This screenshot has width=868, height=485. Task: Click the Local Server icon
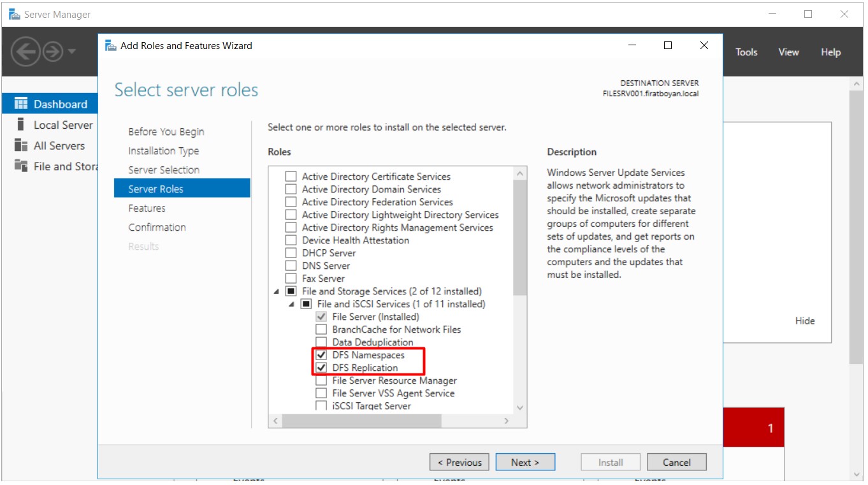coord(21,125)
